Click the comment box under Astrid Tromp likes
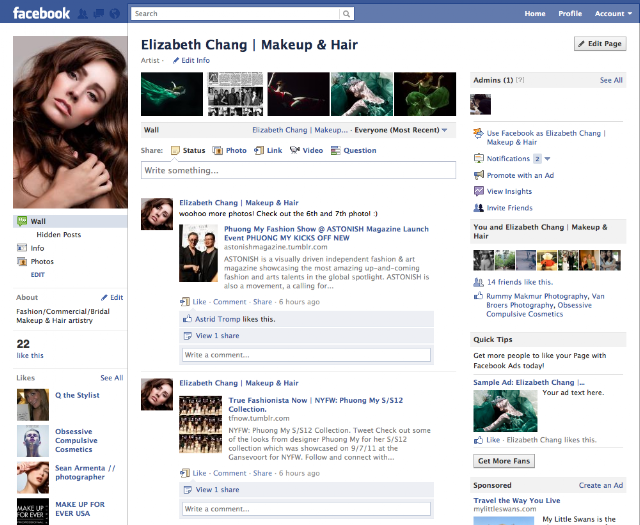 click(x=306, y=355)
